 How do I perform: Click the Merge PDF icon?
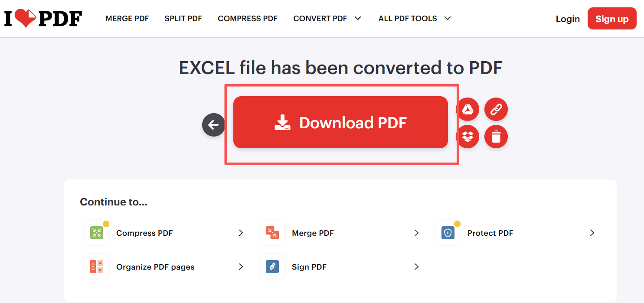(272, 233)
